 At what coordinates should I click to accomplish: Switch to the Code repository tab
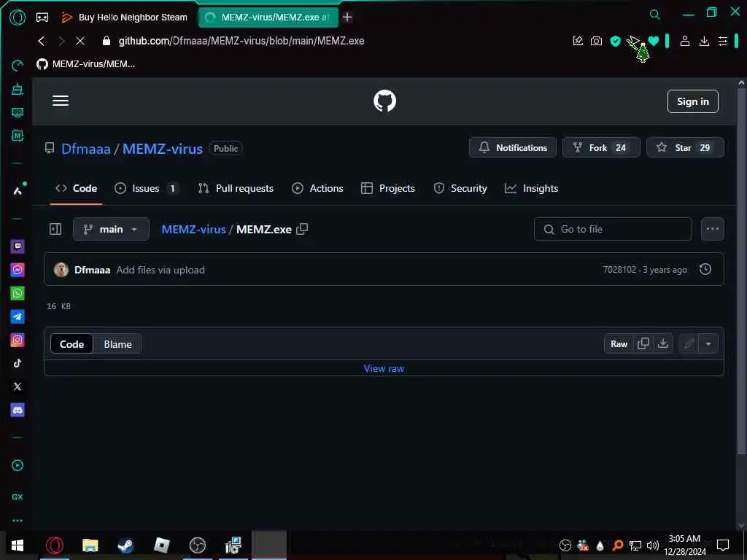pyautogui.click(x=76, y=189)
